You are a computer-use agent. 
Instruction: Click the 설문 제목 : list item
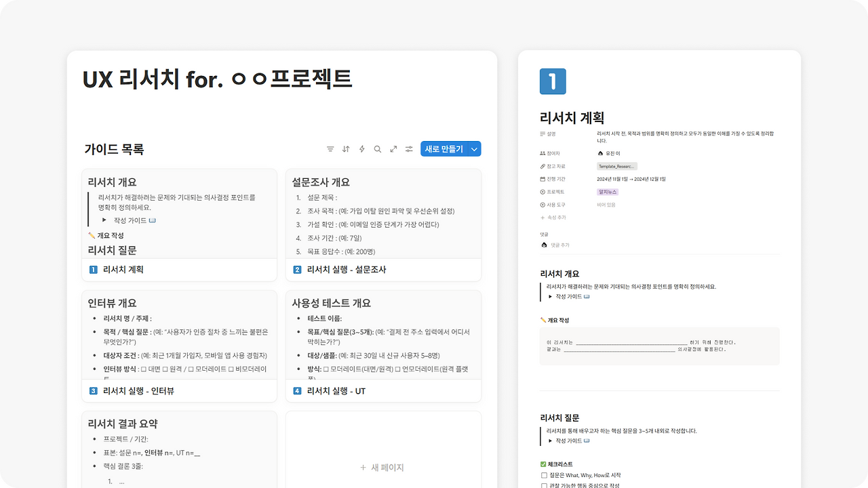[322, 198]
